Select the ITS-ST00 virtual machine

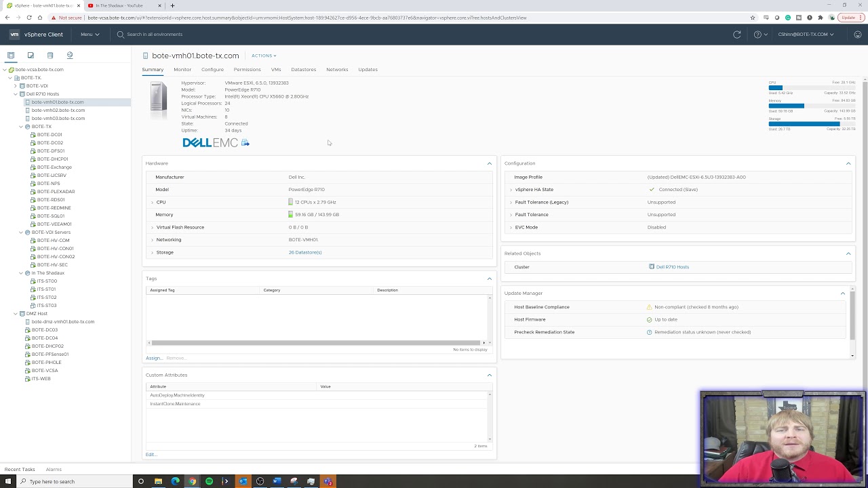click(x=47, y=281)
